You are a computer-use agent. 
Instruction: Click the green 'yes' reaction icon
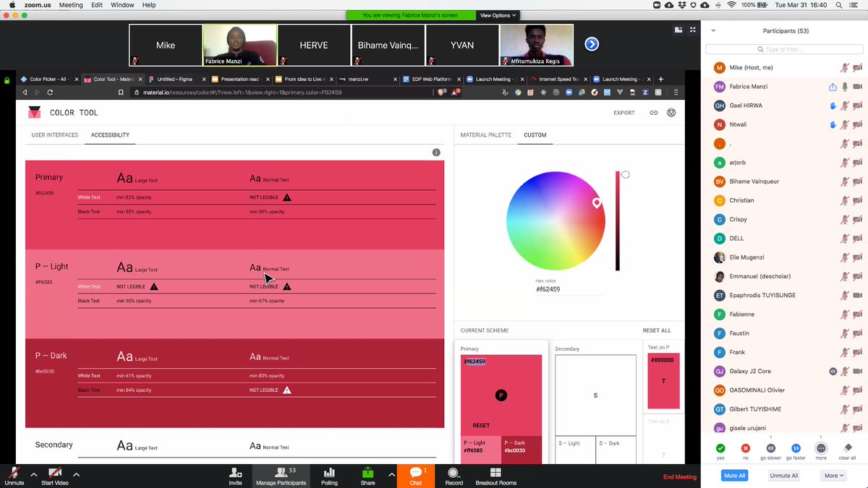(720, 448)
